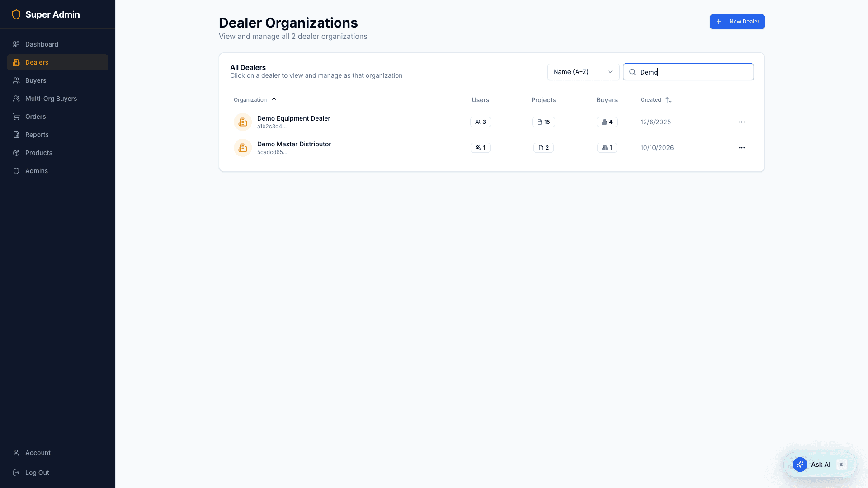Click the 4 buyers badge
868x488 pixels.
pyautogui.click(x=607, y=122)
